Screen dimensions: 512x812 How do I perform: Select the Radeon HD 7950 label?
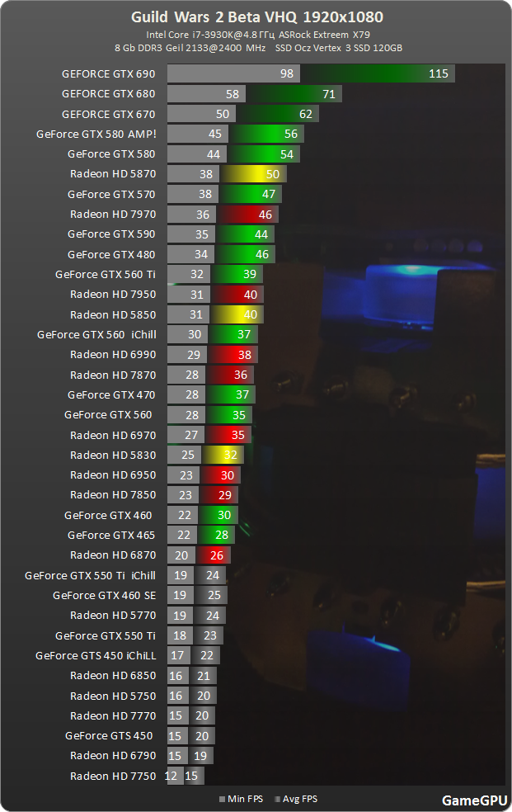coord(112,295)
